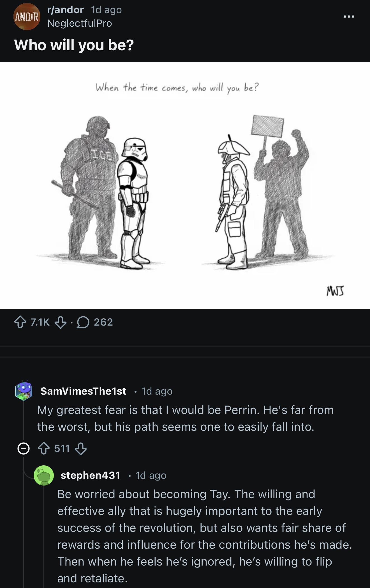Open SamVimesThe1st's username link
Screen dimensions: 370x588
tap(83, 391)
